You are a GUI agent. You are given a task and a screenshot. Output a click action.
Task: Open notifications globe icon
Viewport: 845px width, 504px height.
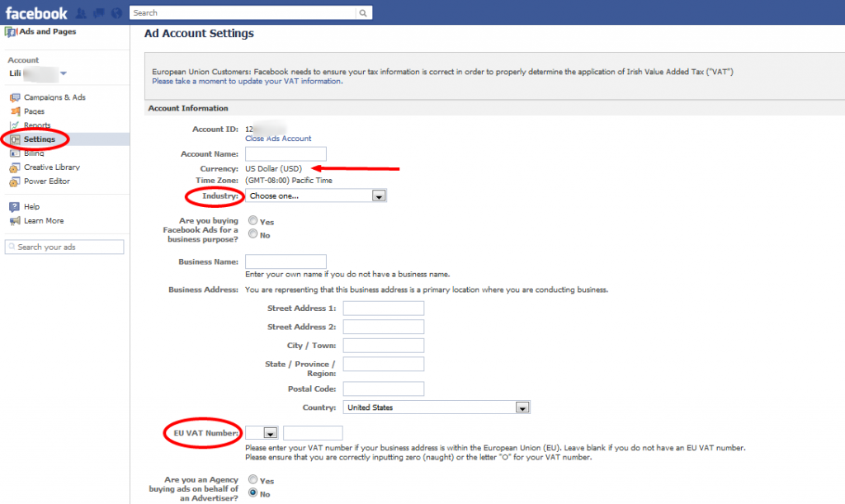click(116, 13)
